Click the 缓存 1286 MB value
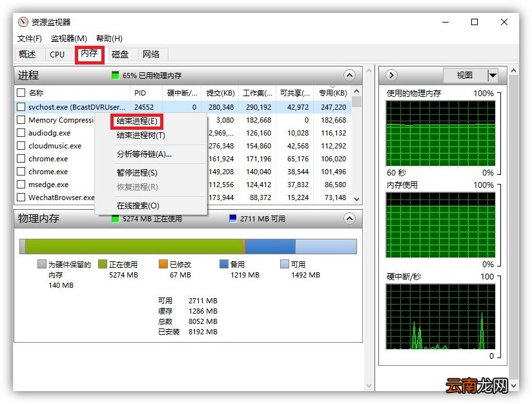Screen dimensions: 532x404 [x=203, y=311]
